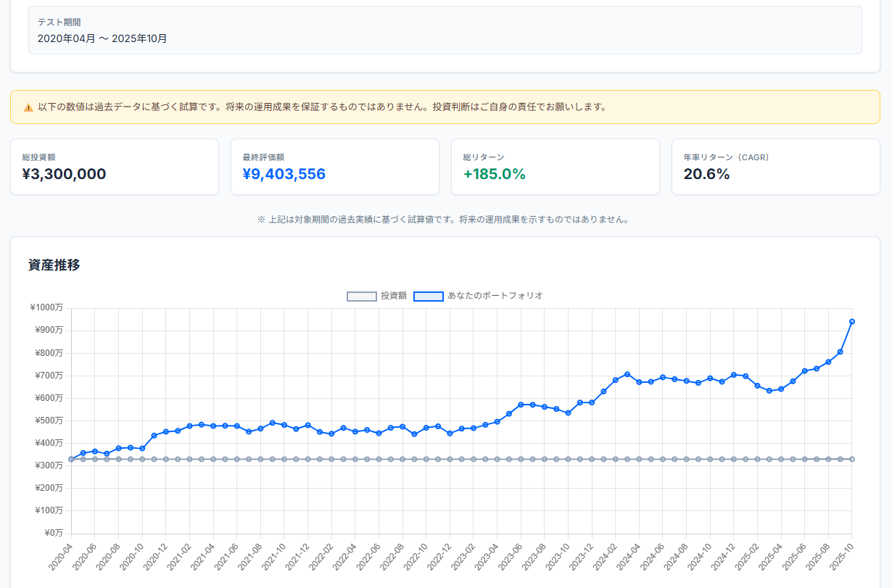Click the 資産推移 chart heading

[x=54, y=265]
